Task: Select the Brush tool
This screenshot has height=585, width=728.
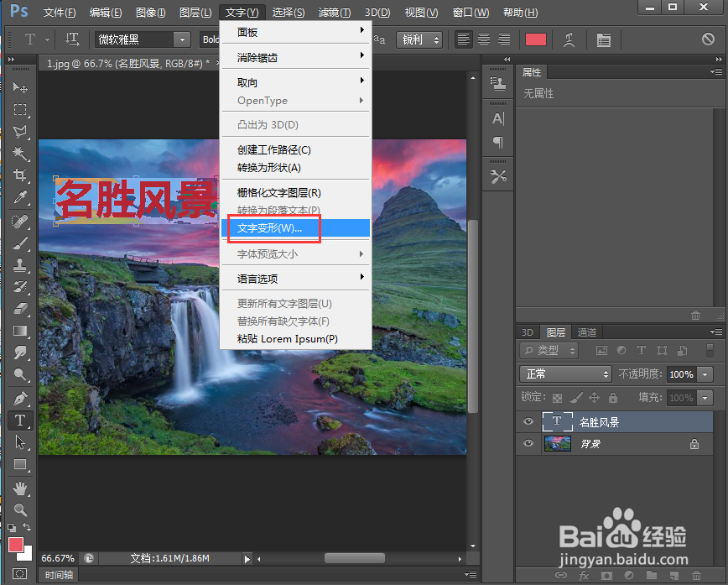Action: click(x=20, y=243)
